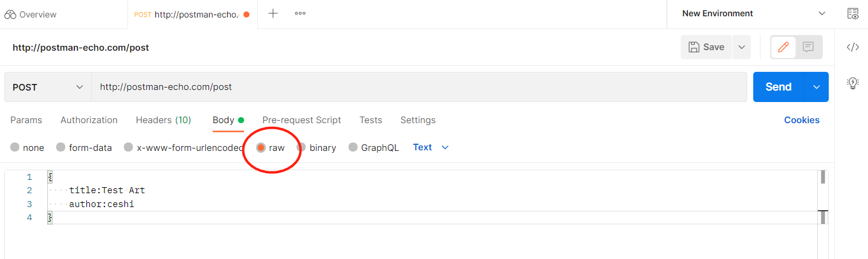
Task: Select the binary body option
Action: (x=301, y=147)
